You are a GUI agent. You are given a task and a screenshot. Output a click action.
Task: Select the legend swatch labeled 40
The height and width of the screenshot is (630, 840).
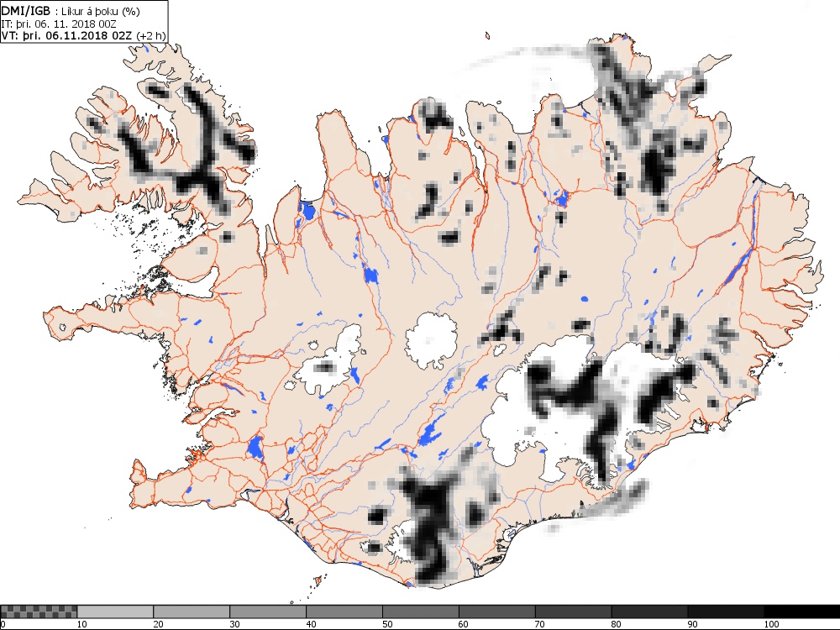tap(344, 612)
